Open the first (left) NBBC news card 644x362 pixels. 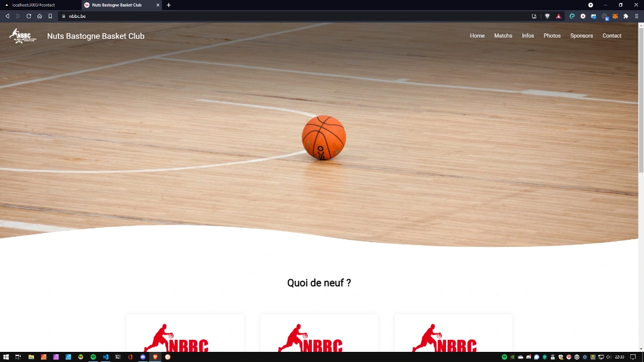coord(185,333)
